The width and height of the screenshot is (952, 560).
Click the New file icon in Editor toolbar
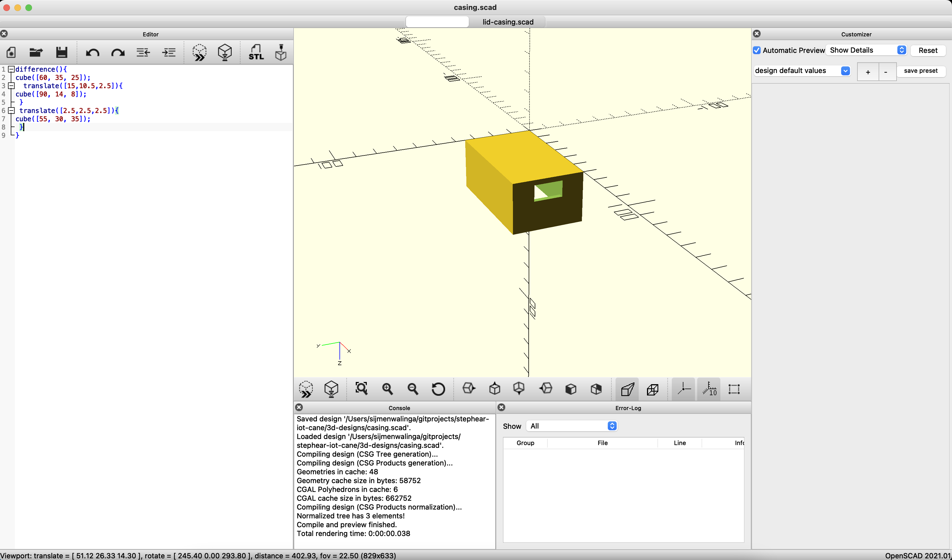pyautogui.click(x=11, y=52)
